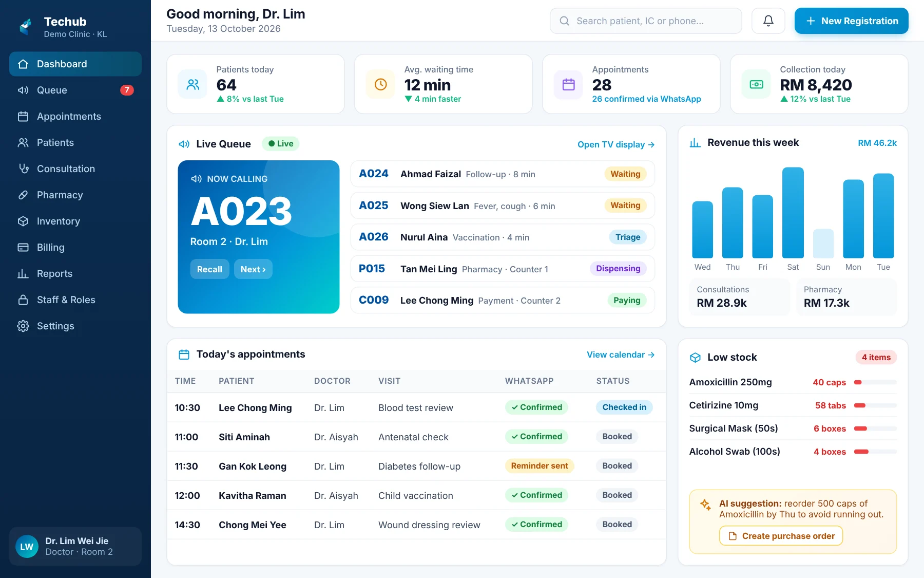Click the New Registration button
The width and height of the screenshot is (924, 578).
coord(851,21)
